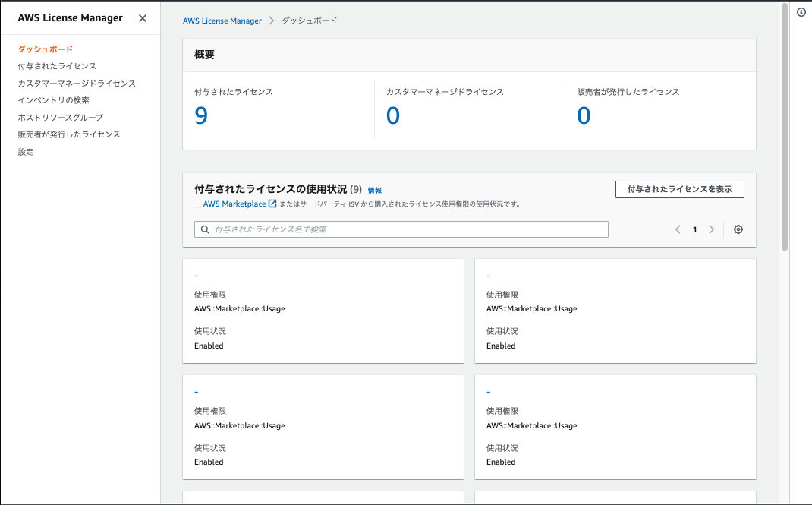Viewport: 812px width, 505px height.
Task: Click the vertical page scrollbar
Action: click(x=785, y=127)
